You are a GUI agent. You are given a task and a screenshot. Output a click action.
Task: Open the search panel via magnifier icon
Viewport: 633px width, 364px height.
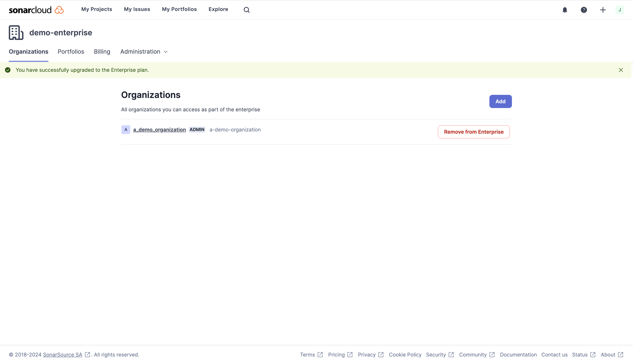pos(247,10)
